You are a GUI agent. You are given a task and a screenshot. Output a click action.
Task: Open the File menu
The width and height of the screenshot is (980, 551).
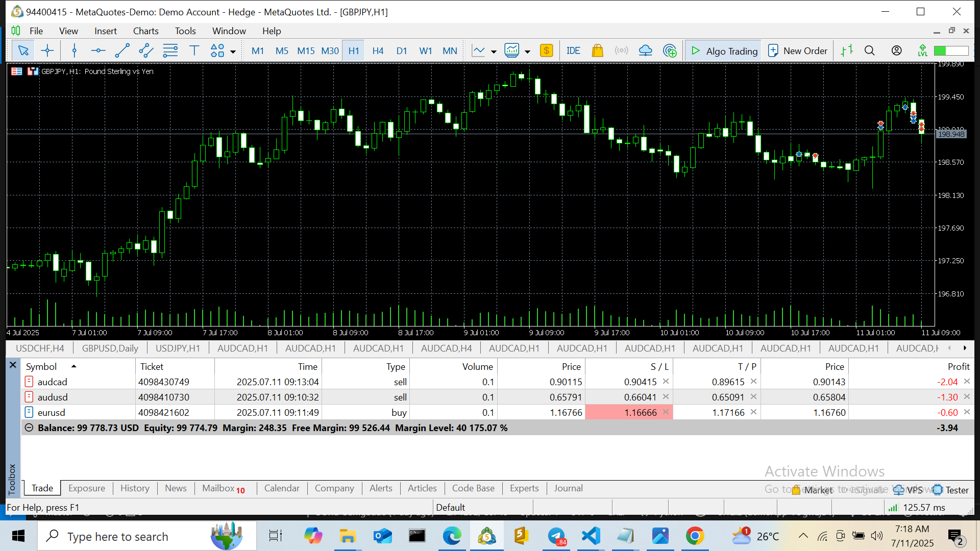pyautogui.click(x=36, y=31)
